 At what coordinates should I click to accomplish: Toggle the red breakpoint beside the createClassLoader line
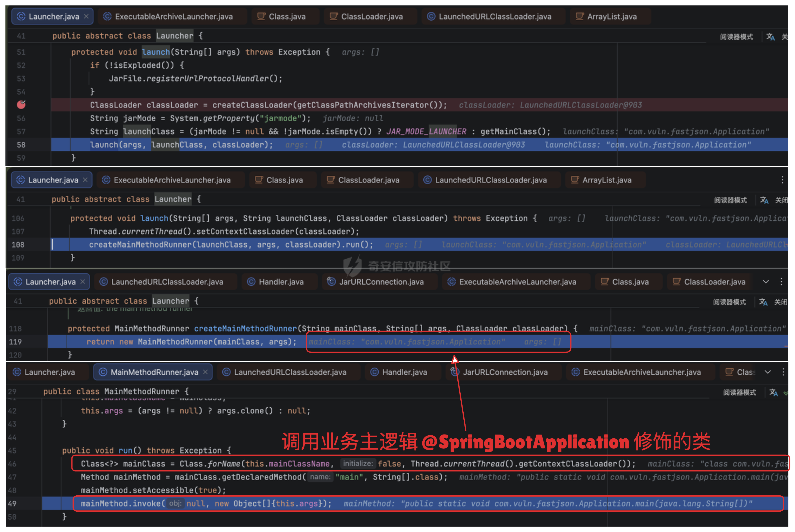pyautogui.click(x=21, y=104)
